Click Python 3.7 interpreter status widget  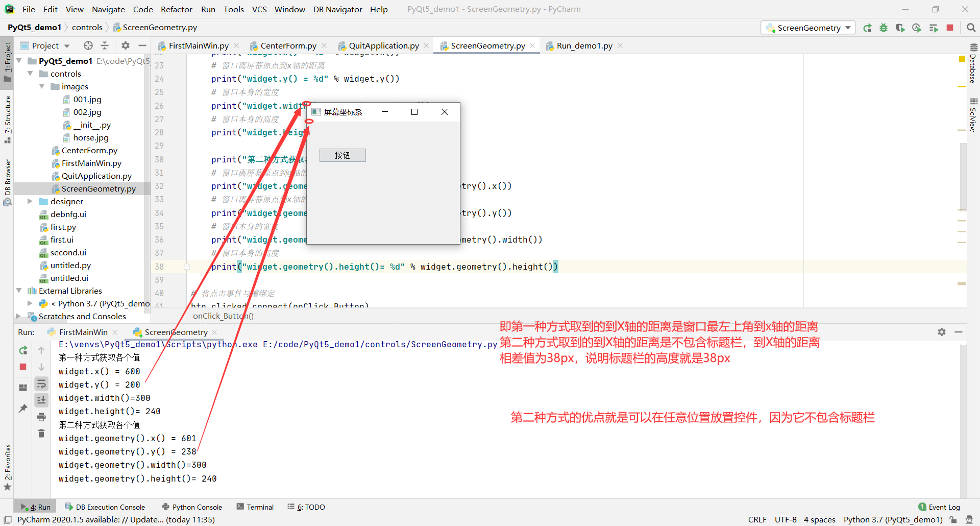tap(893, 519)
